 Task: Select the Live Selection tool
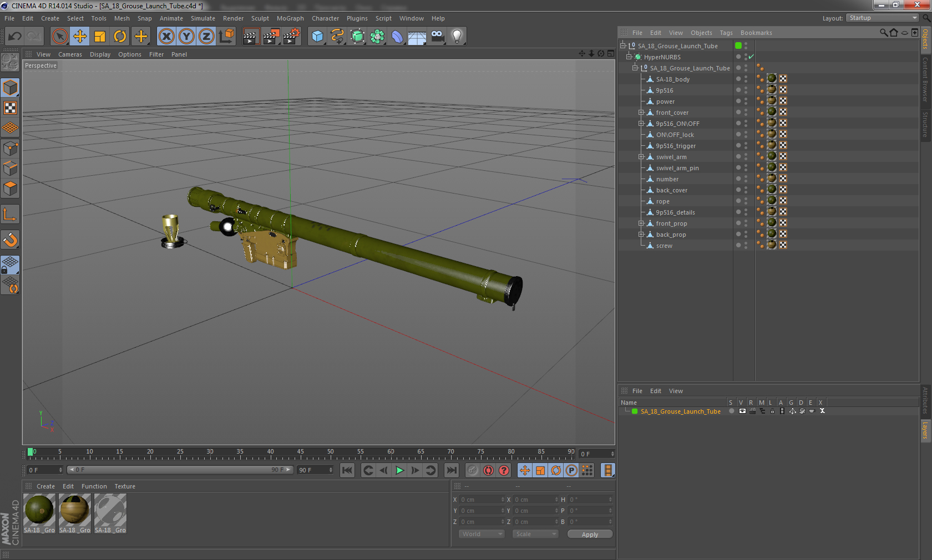point(60,37)
